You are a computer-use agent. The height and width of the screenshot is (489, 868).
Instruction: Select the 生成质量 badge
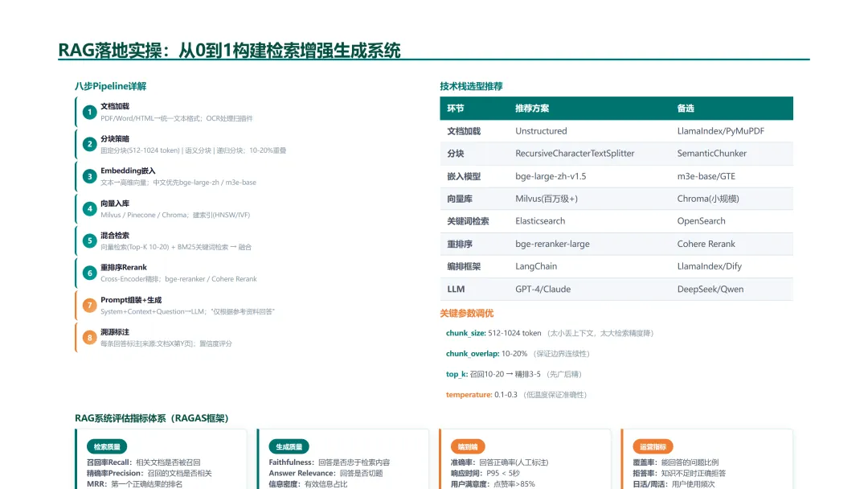[289, 447]
